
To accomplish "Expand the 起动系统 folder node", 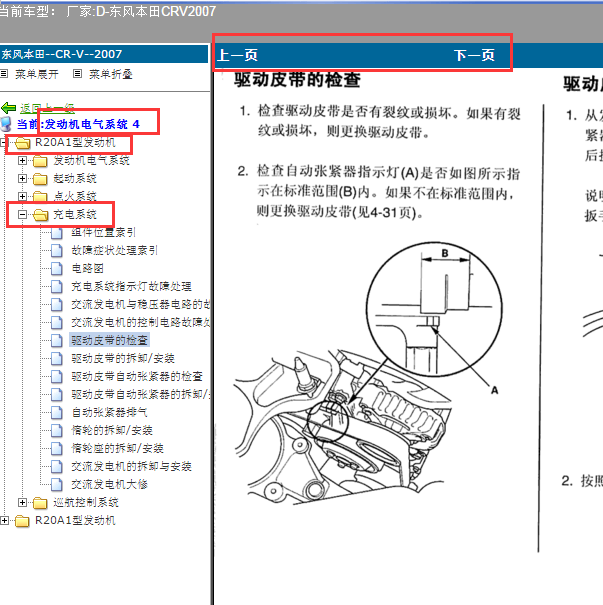I will [22, 179].
